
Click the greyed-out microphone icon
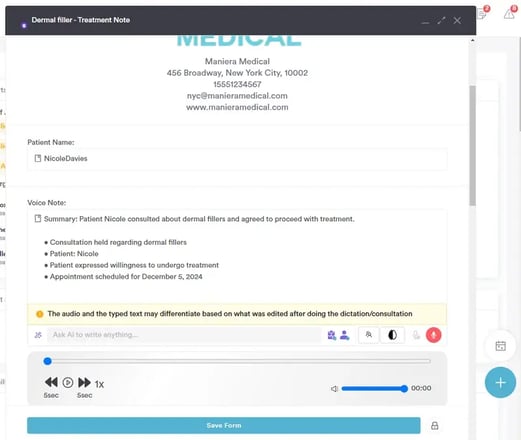point(416,335)
